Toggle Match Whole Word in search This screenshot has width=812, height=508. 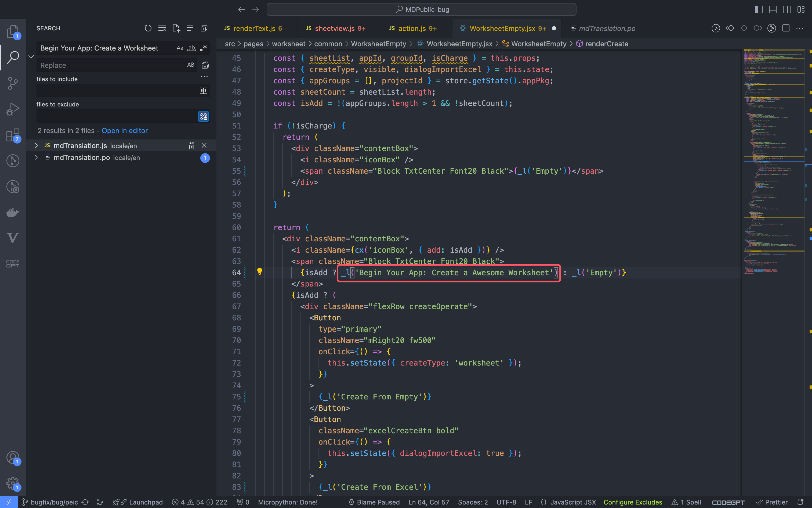(192, 48)
